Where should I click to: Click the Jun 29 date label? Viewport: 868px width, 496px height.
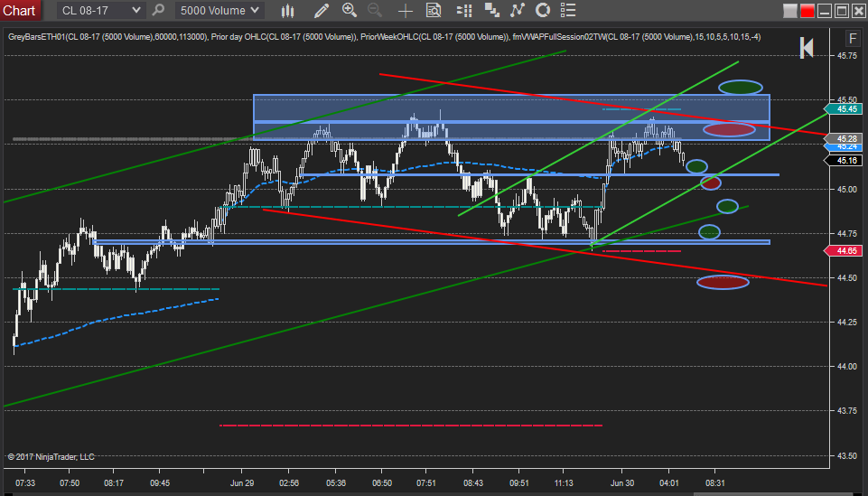[x=242, y=483]
